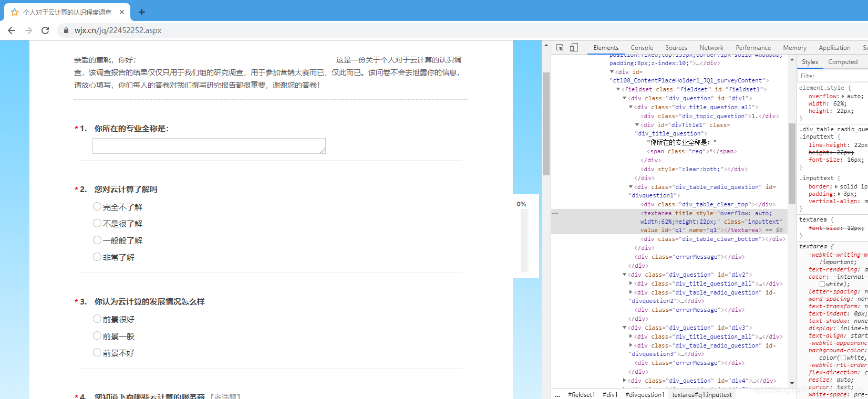Open the Styles pane tab
This screenshot has width=868, height=399.
(x=810, y=62)
